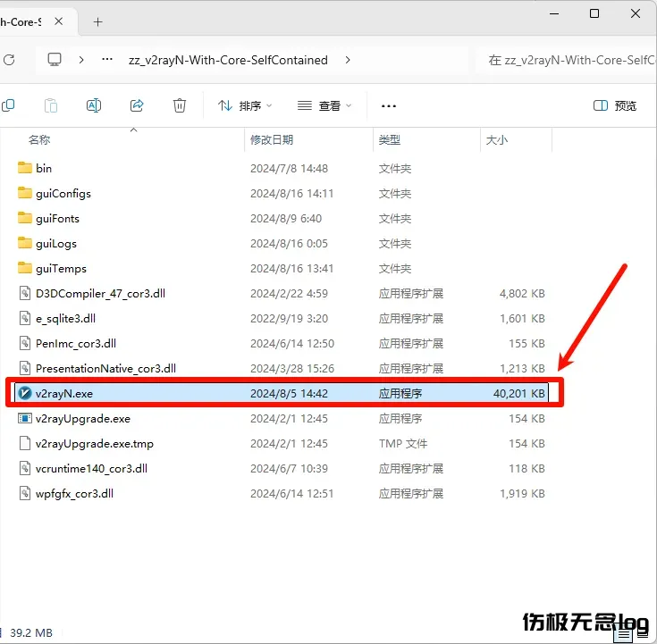
Task: Click the 2022/9/19 3:20 date cell
Action: point(289,318)
